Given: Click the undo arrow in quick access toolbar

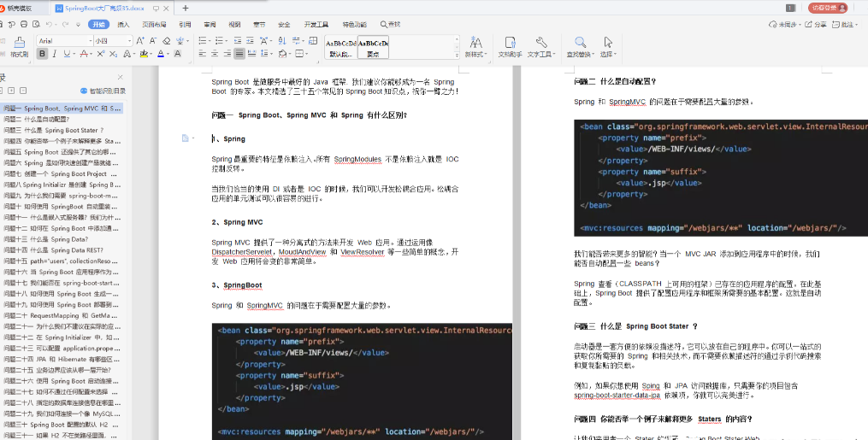Looking at the screenshot, I should point(49,24).
